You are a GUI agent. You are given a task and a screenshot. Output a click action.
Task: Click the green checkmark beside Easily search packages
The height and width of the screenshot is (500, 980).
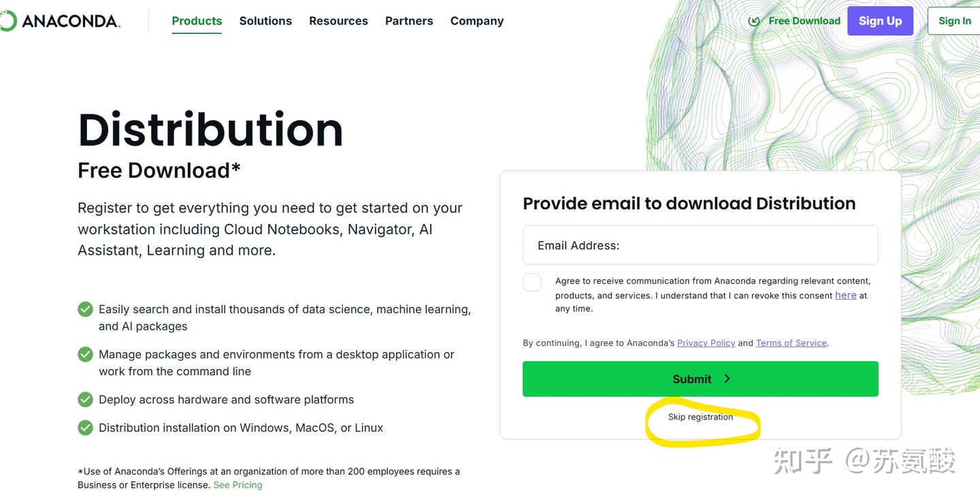tap(85, 310)
